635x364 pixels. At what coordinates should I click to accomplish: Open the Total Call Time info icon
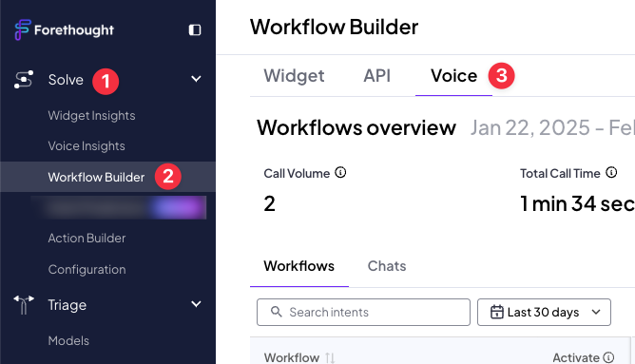click(611, 173)
